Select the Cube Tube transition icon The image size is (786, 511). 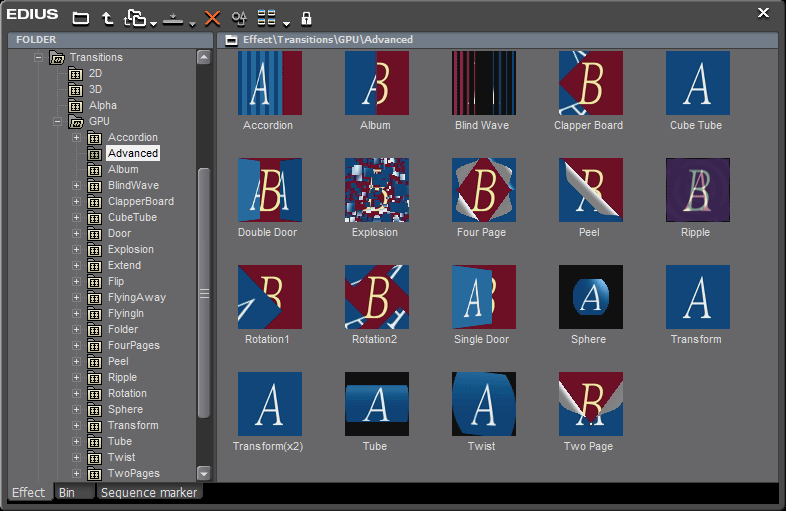coord(697,83)
